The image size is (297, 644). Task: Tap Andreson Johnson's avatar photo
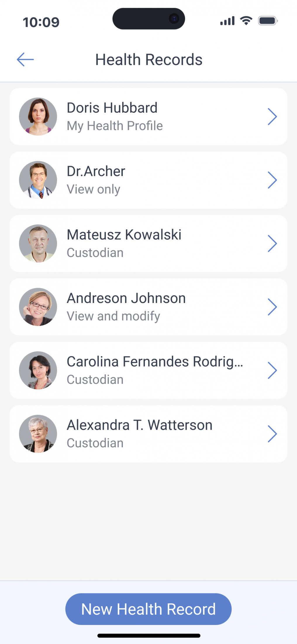coord(38,307)
